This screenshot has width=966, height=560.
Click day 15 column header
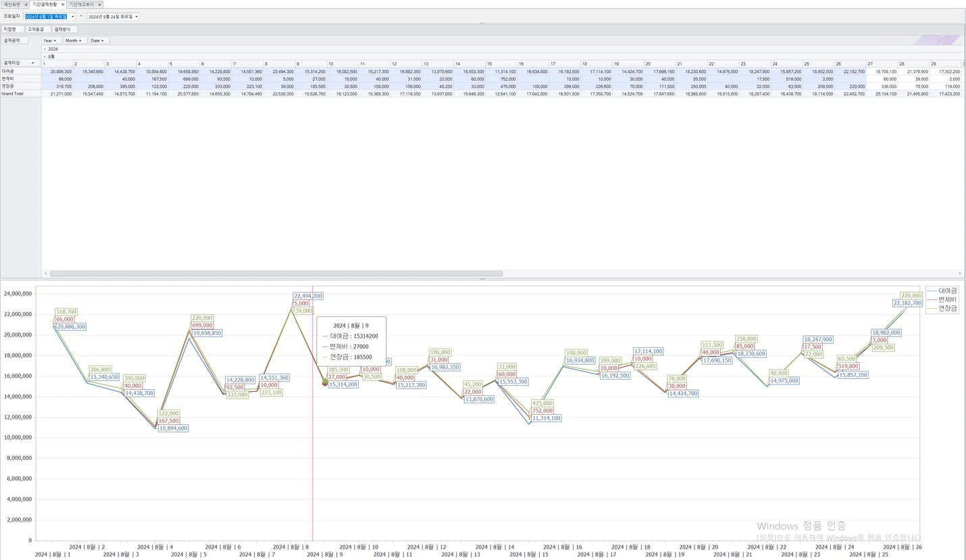pyautogui.click(x=501, y=63)
